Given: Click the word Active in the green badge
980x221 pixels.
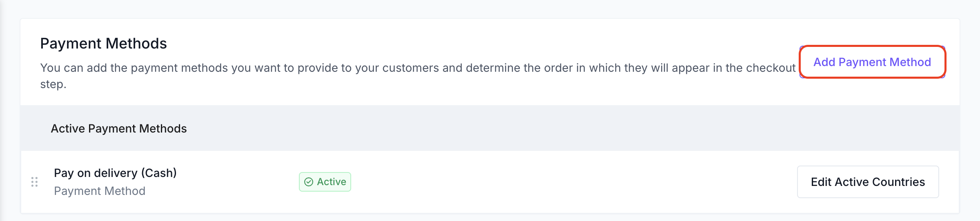Looking at the screenshot, I should pos(332,182).
